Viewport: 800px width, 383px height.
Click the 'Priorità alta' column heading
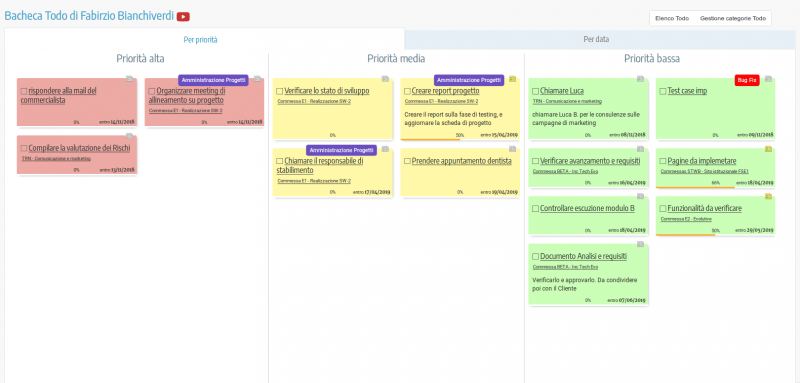pos(140,59)
